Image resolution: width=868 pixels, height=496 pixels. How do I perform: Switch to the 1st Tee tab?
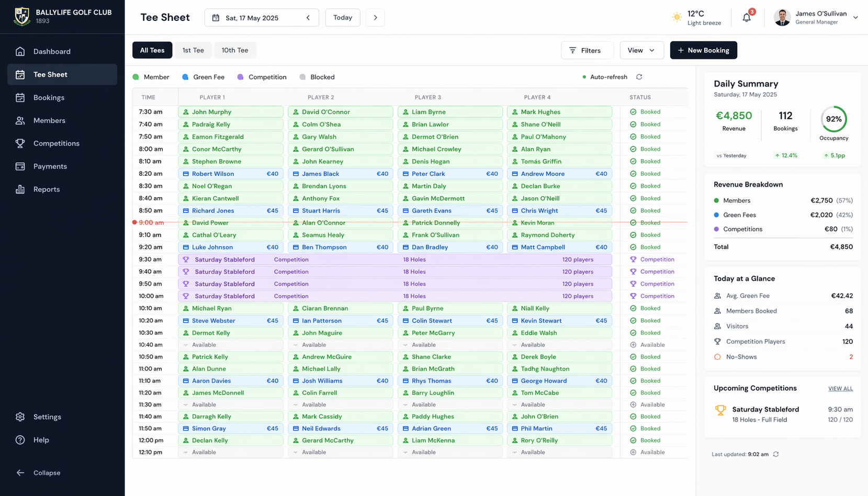(x=193, y=50)
